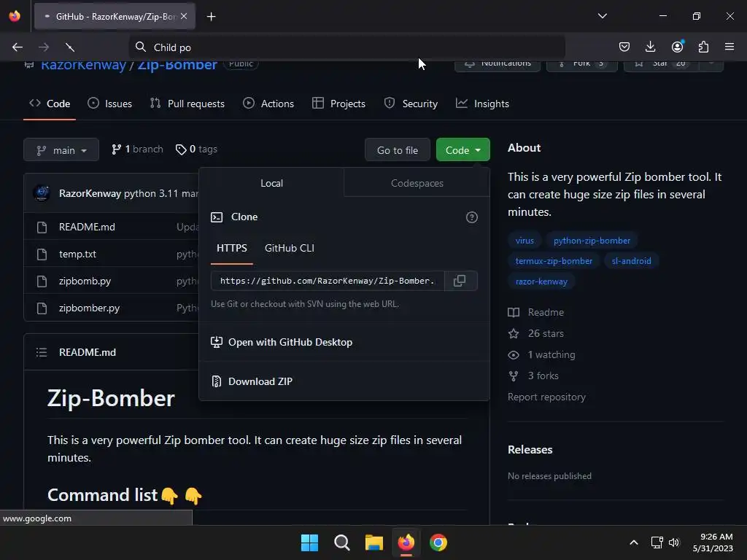Click the Download ZIP option
747x560 pixels.
[252, 381]
